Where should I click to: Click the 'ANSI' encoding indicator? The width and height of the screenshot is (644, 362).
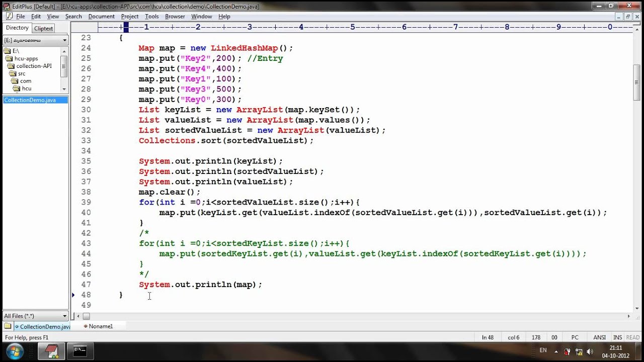point(599,337)
